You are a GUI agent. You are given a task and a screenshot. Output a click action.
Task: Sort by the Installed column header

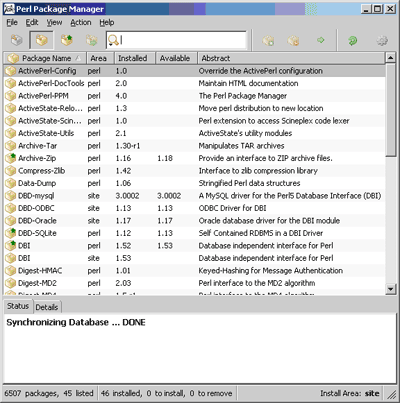point(135,58)
